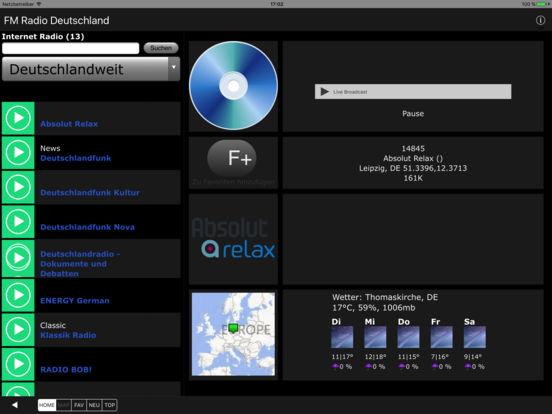
Task: Start playing Deutschlandfunk Kultur
Action: click(18, 187)
